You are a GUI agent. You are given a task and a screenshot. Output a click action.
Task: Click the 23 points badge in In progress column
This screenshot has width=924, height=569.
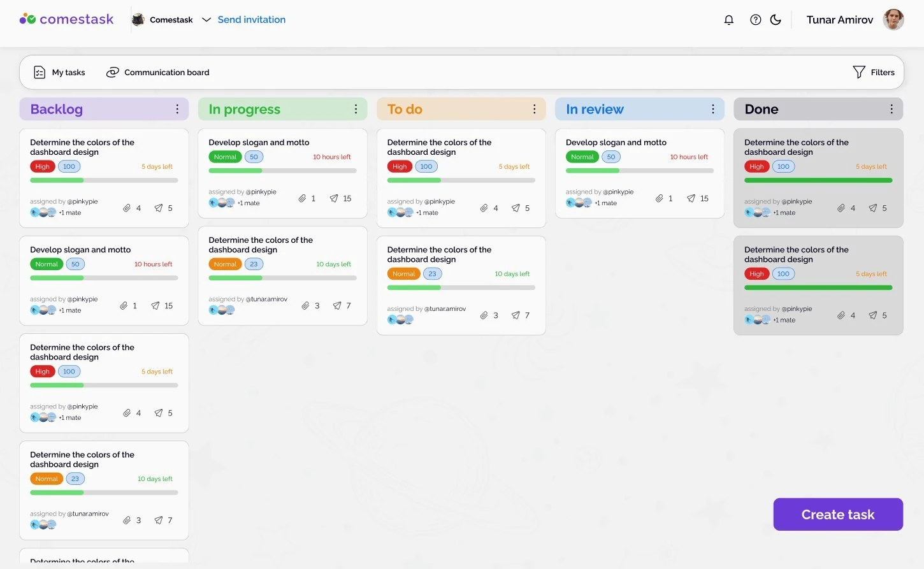(x=254, y=264)
